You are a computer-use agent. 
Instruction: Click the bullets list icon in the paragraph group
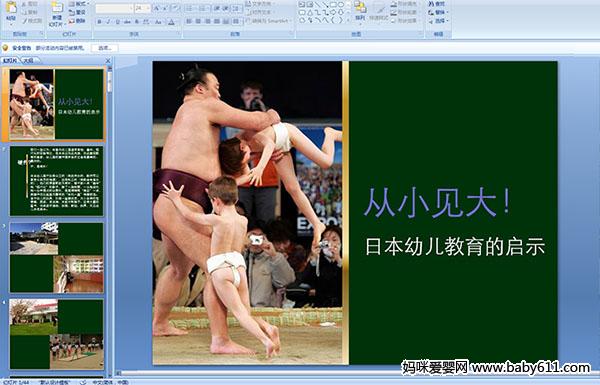click(190, 8)
